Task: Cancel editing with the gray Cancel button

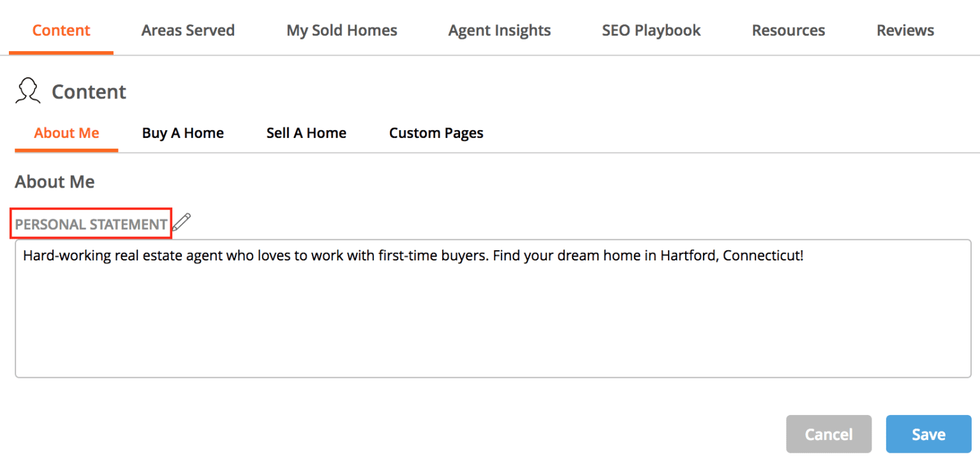Action: click(829, 434)
